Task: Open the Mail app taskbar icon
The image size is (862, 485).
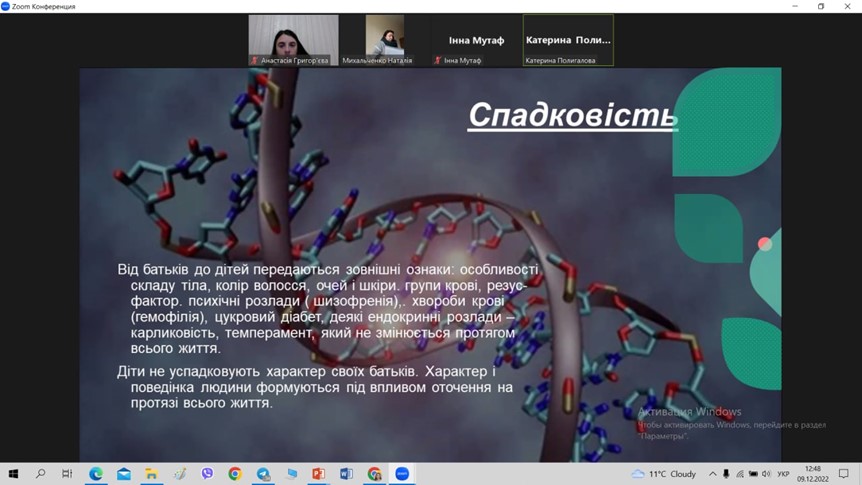Action: pyautogui.click(x=124, y=474)
